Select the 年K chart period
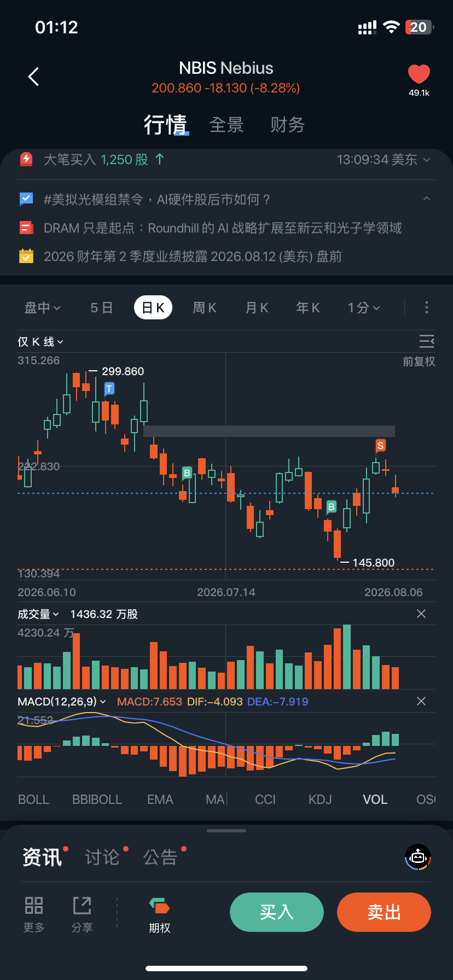 [308, 308]
